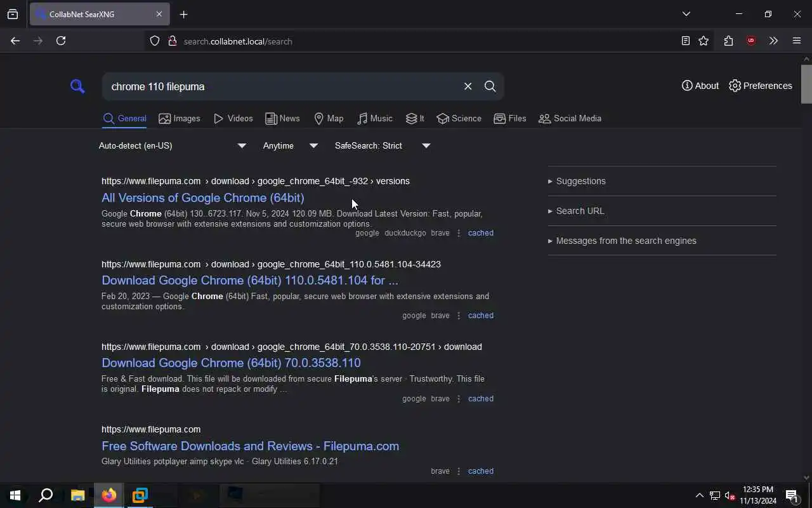Open Preferences settings

pos(760,86)
